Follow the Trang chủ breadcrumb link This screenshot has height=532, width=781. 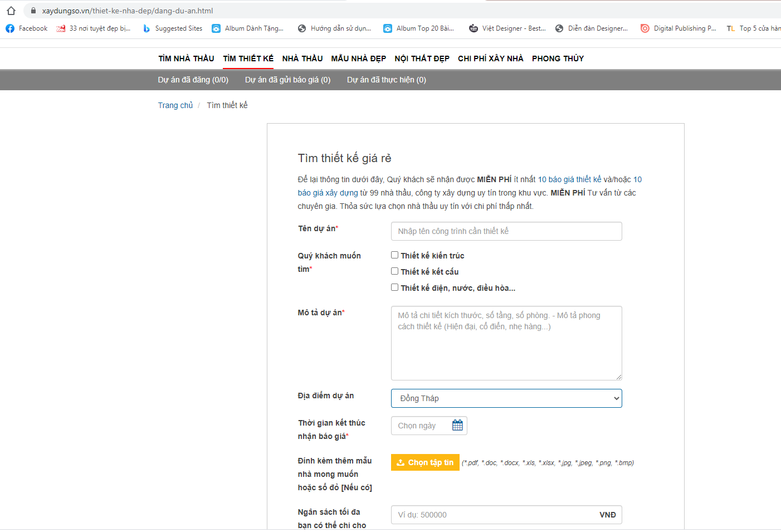pyautogui.click(x=175, y=105)
